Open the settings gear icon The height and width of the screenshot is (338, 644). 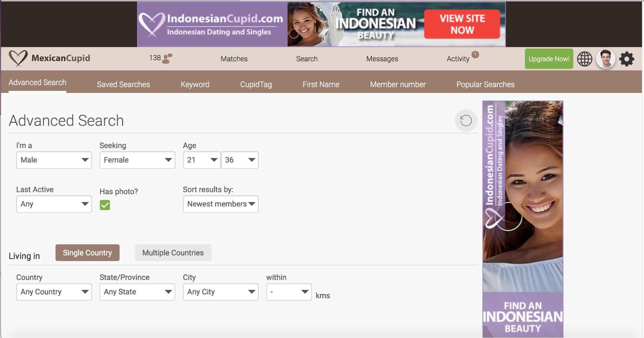click(627, 59)
